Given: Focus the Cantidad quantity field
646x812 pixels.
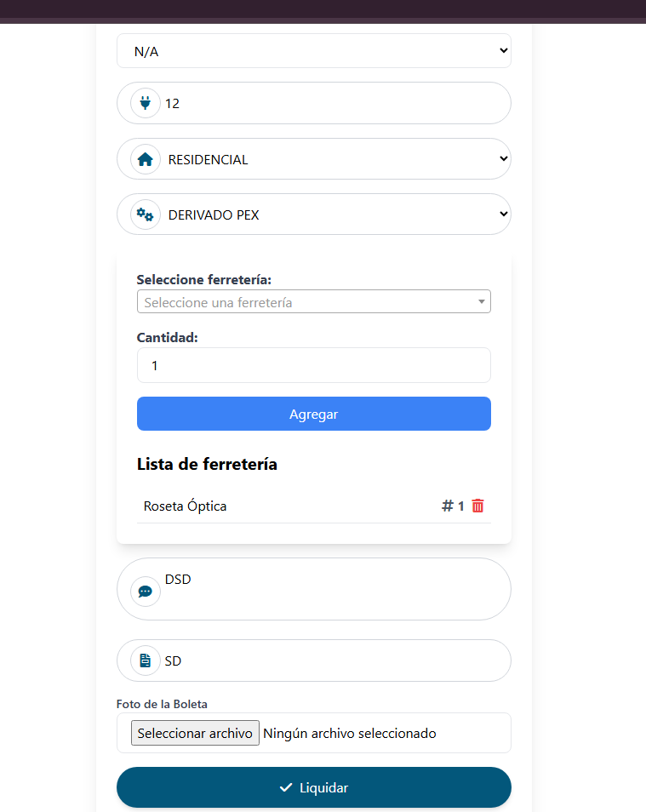Looking at the screenshot, I should [x=313, y=365].
